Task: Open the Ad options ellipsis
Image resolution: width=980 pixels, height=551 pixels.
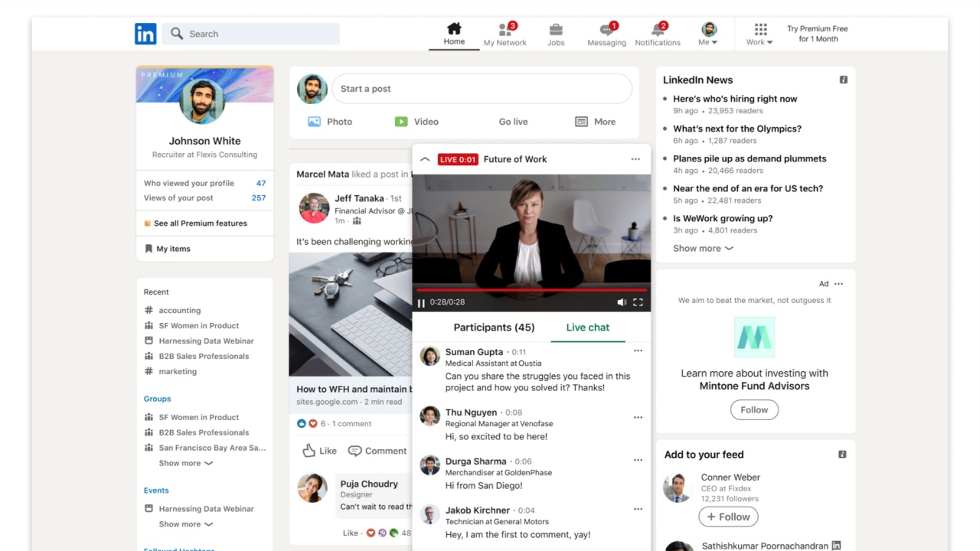Action: point(838,284)
